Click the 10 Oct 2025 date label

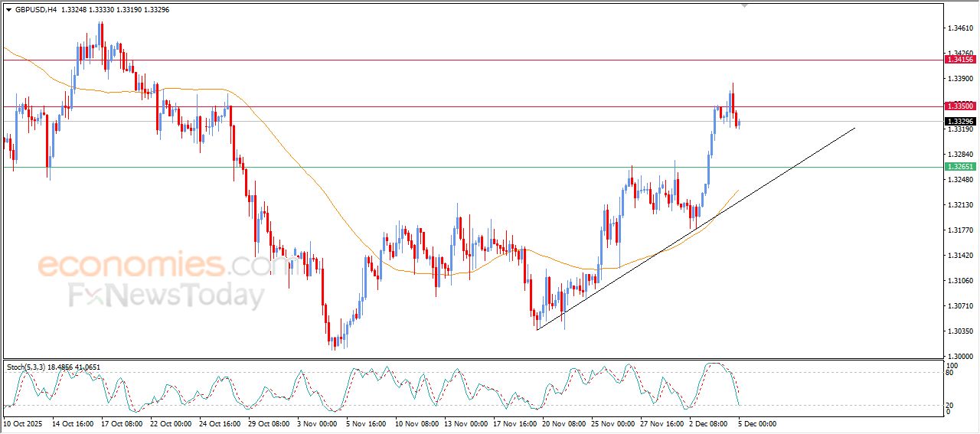24,423
